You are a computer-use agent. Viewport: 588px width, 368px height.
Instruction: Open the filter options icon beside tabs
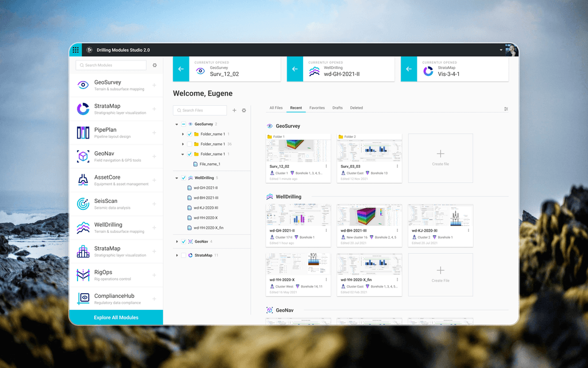tap(506, 109)
